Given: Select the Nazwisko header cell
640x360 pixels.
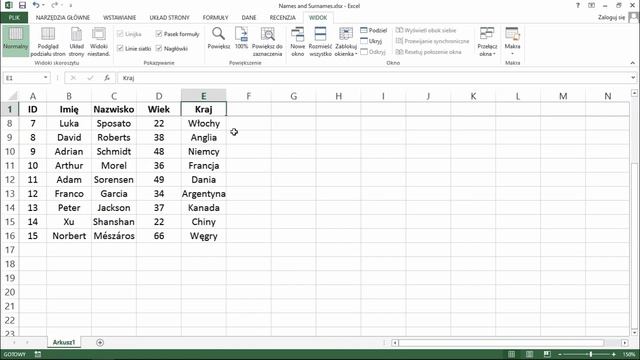Looking at the screenshot, I should (114, 109).
